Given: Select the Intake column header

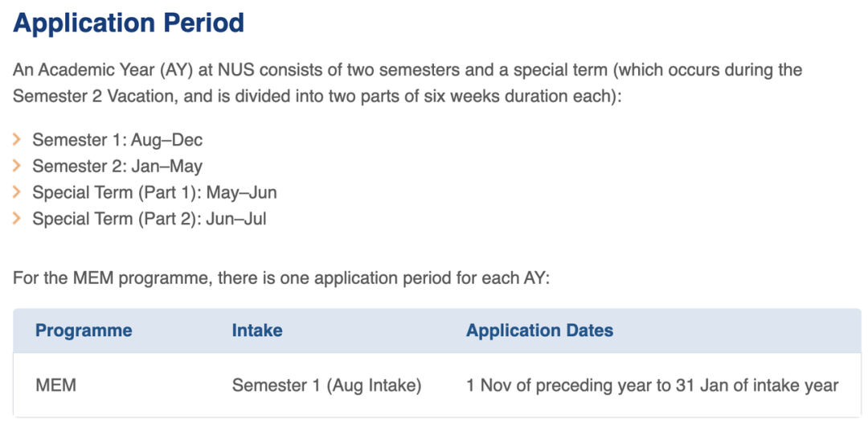Looking at the screenshot, I should tap(257, 331).
